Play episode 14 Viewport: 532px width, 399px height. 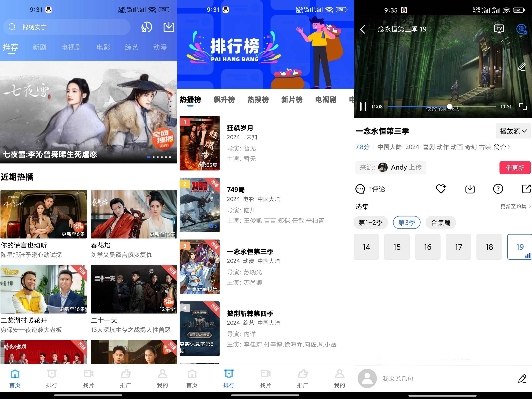click(x=366, y=247)
